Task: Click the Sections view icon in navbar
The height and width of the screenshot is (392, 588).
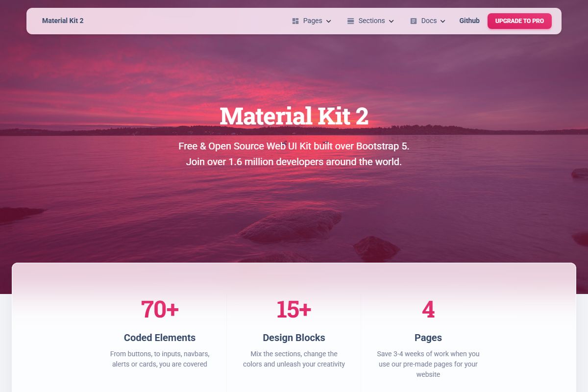Action: (350, 21)
